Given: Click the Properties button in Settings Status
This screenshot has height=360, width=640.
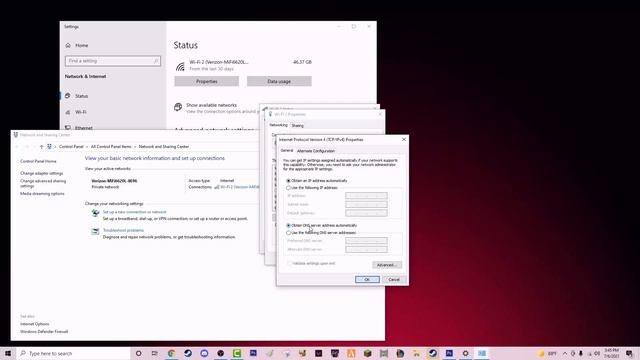Looking at the screenshot, I should (x=207, y=81).
